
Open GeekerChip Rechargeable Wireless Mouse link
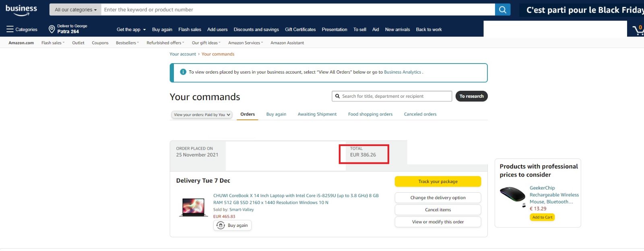[554, 195]
